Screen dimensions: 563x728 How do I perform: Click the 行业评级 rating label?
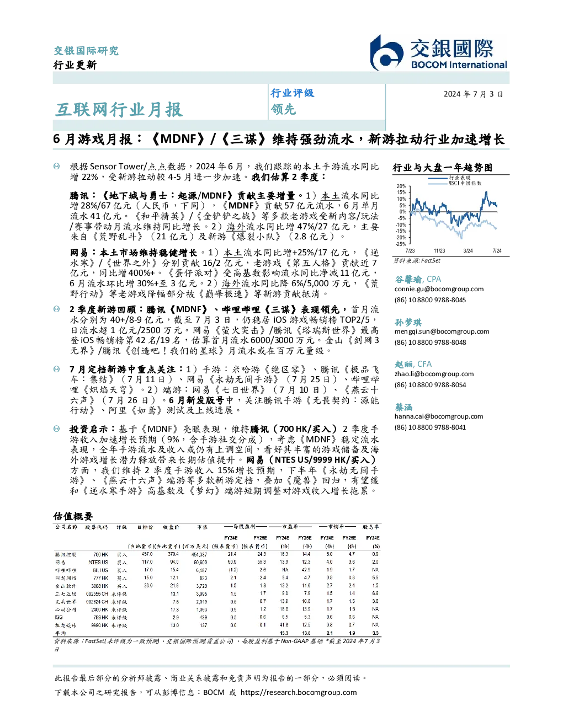coord(292,93)
